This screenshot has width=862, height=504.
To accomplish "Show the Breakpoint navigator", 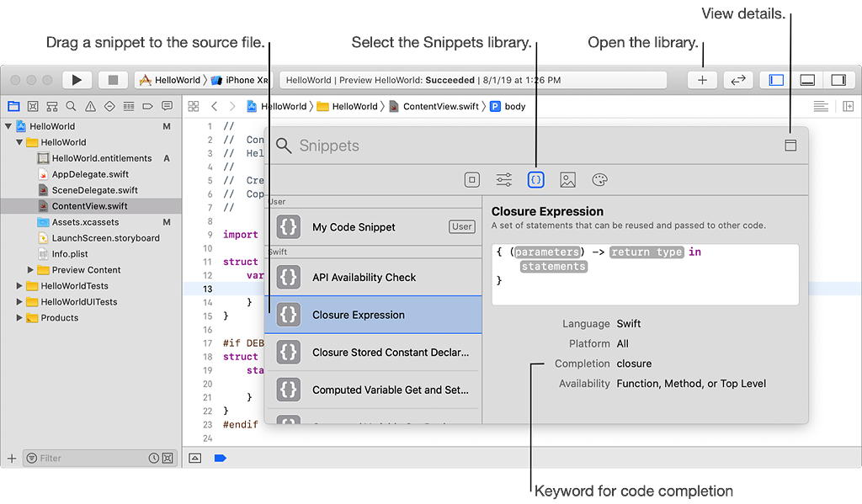I will [x=148, y=106].
